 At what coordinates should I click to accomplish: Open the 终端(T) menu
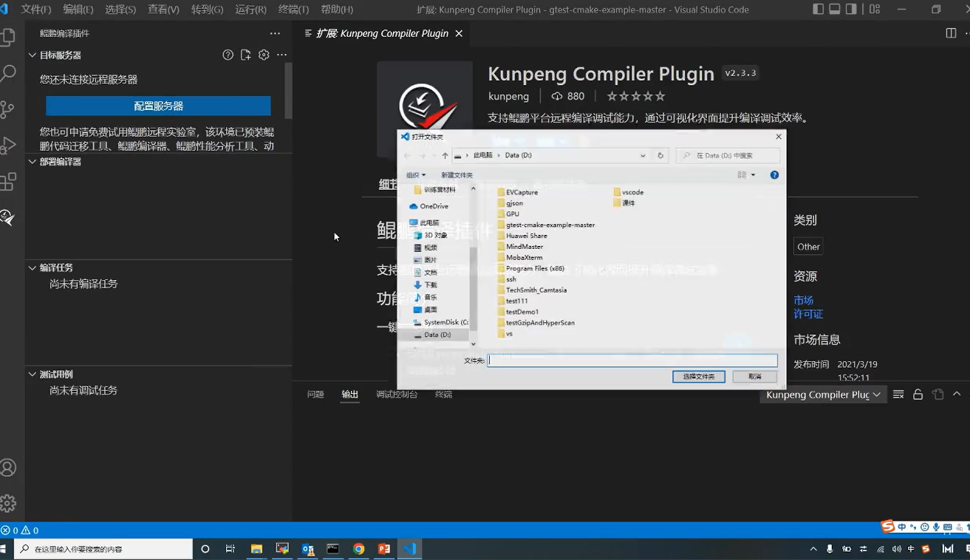[293, 10]
